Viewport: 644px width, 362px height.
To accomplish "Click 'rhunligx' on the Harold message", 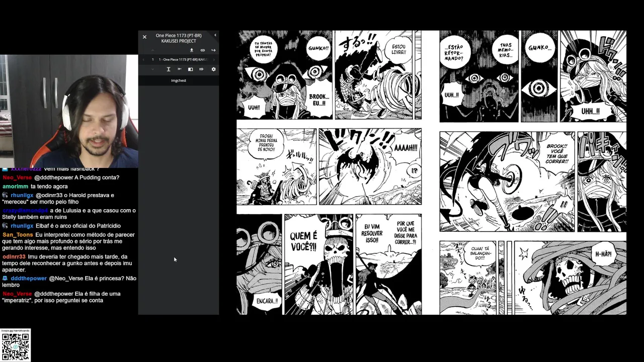I will [x=22, y=195].
